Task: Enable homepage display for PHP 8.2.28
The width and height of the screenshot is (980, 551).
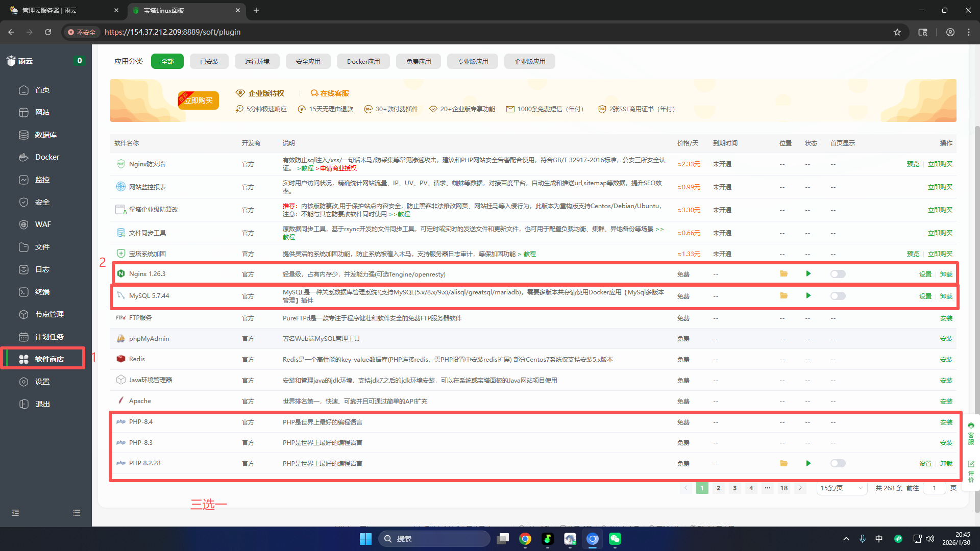Action: tap(838, 463)
